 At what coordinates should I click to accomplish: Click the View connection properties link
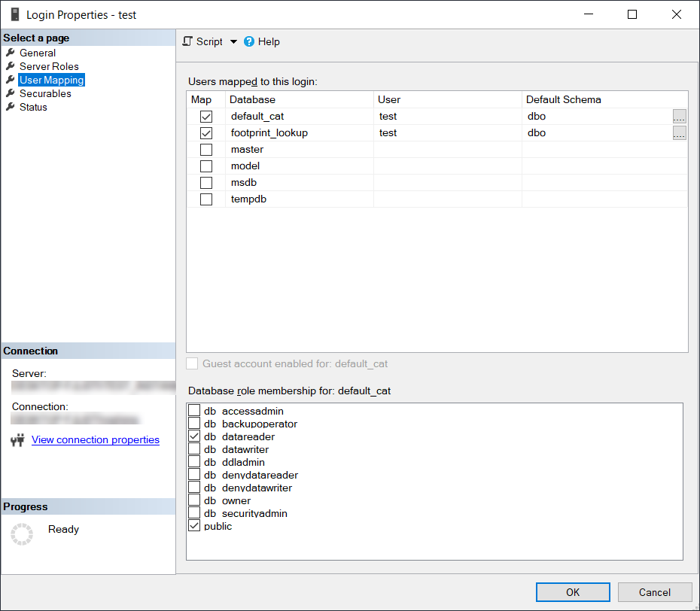(95, 439)
